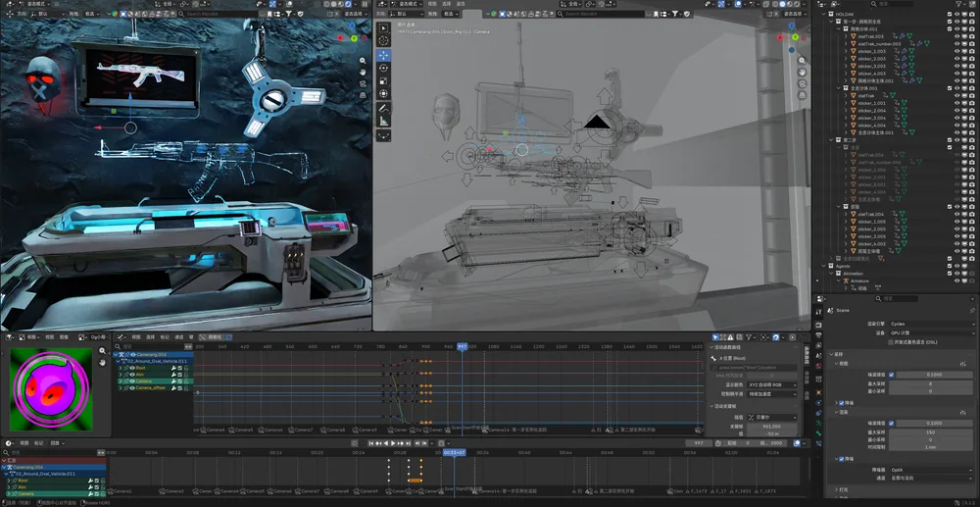The image size is (980, 507).
Task: Open the Cycles render engine dropdown
Action: coord(931,324)
